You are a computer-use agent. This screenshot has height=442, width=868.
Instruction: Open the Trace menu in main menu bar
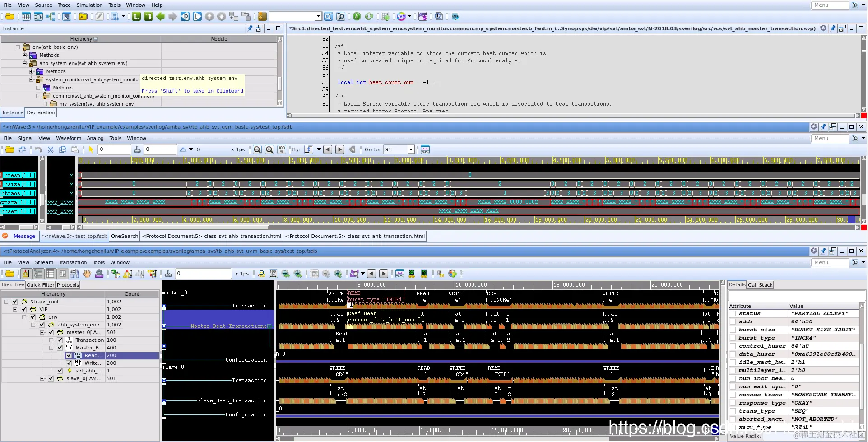(x=64, y=5)
